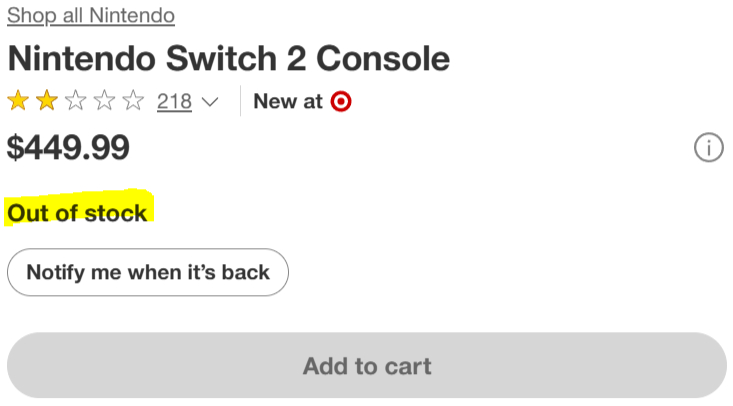
Task: Click the Target bullseye logo
Action: 341,101
